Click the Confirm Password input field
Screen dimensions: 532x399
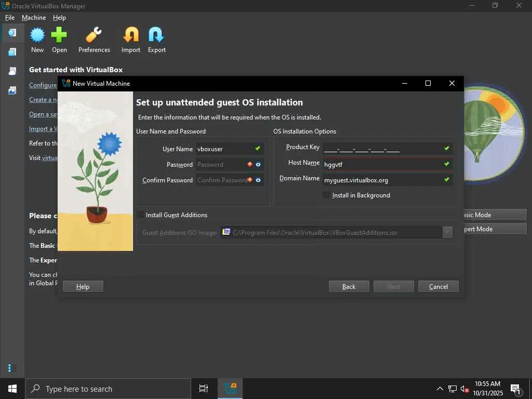(x=229, y=180)
